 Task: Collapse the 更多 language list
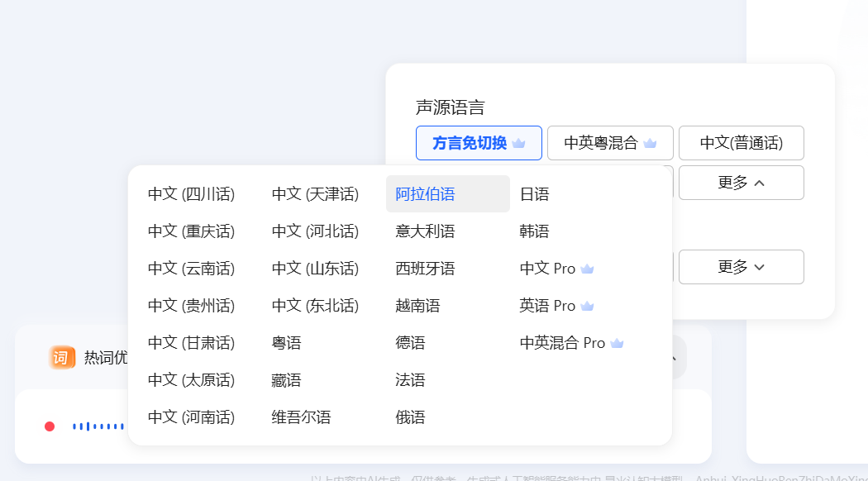point(741,183)
